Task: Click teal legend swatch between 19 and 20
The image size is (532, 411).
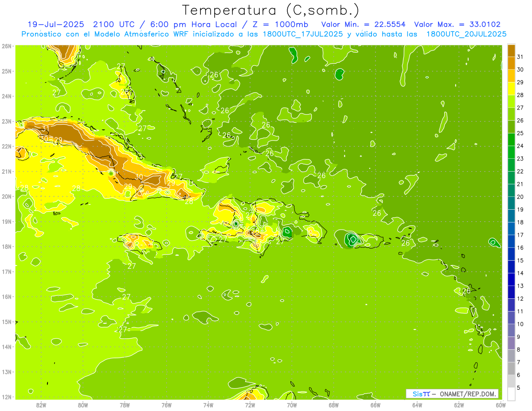Action: click(511, 203)
